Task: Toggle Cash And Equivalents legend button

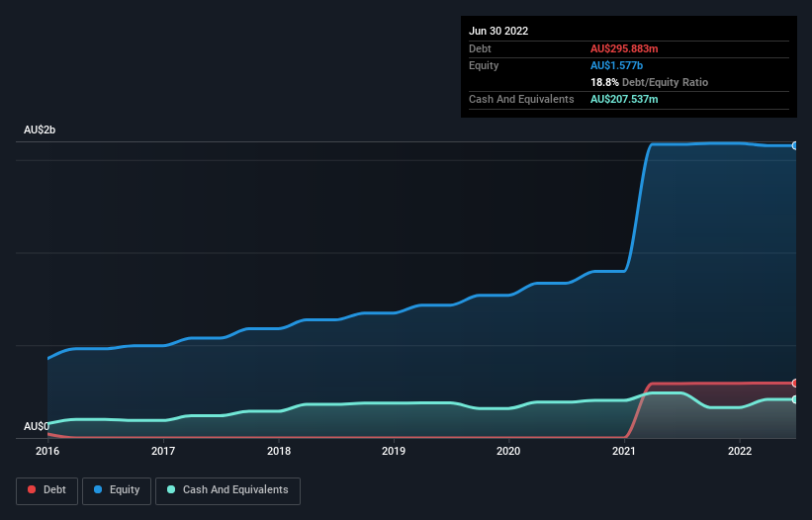Action: click(x=227, y=490)
